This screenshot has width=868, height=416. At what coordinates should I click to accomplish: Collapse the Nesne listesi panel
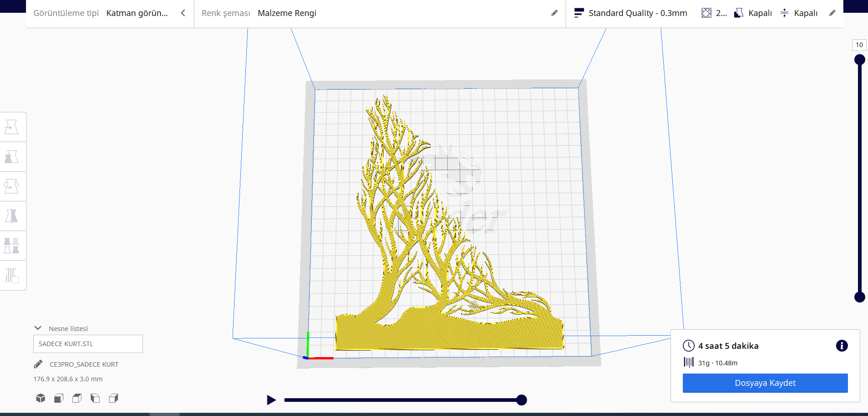(x=37, y=327)
